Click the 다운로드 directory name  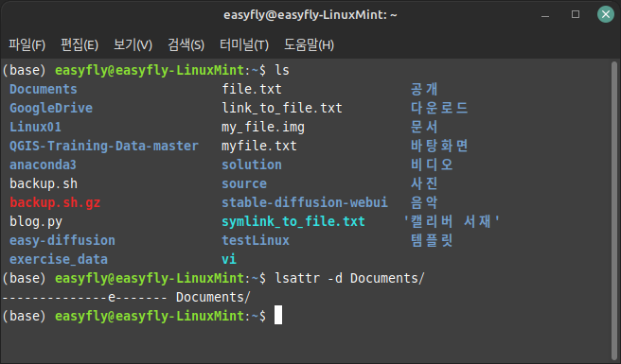439,108
